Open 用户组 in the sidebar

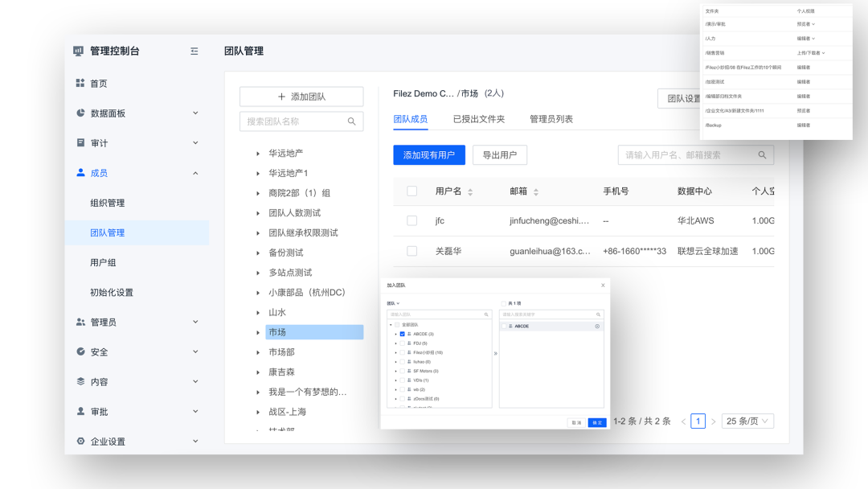click(x=103, y=262)
